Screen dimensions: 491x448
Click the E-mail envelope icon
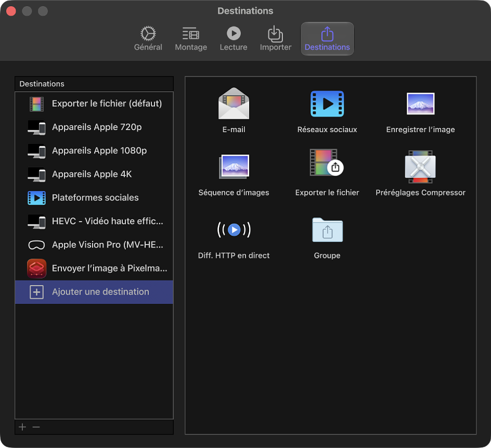click(x=234, y=103)
